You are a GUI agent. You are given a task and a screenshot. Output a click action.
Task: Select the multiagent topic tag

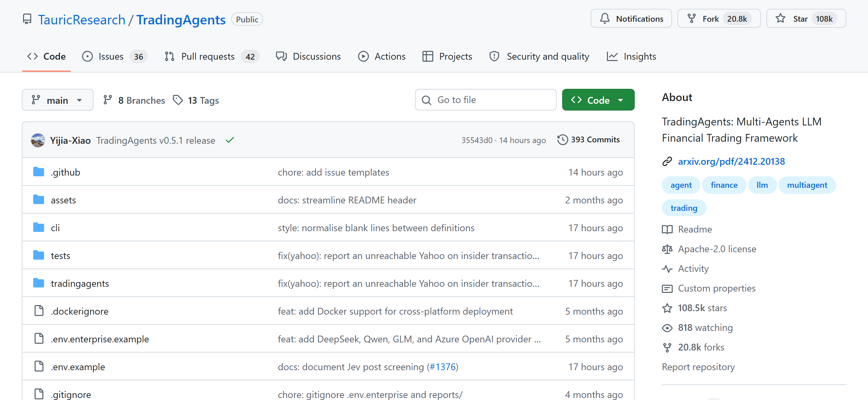807,185
